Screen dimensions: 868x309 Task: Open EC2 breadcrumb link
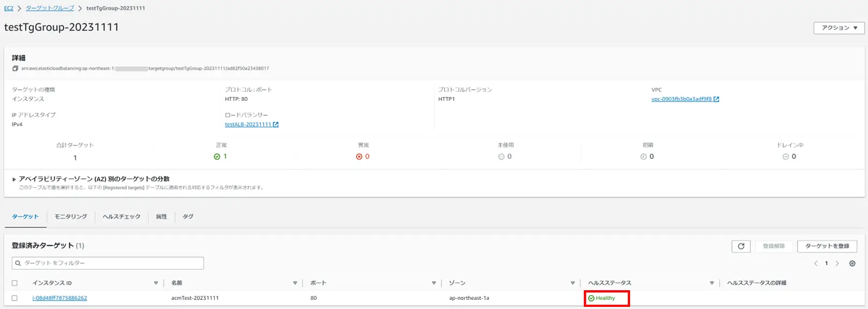(9, 9)
